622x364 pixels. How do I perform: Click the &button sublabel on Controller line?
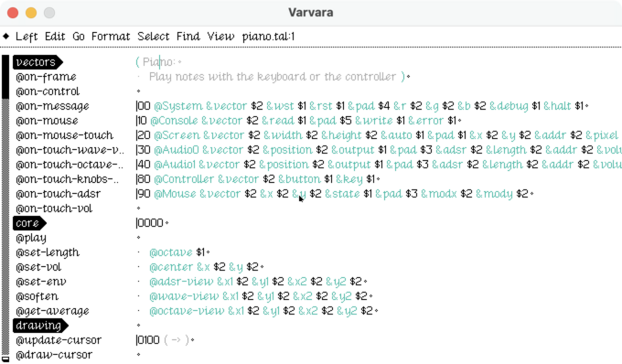299,179
